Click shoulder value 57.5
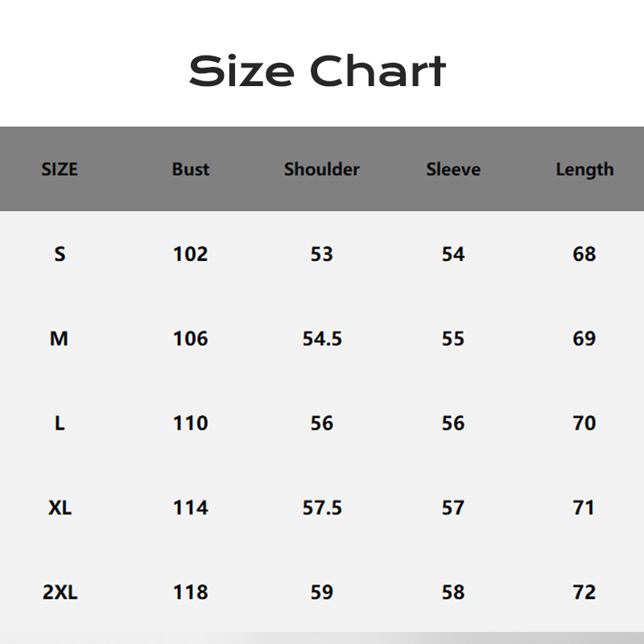Screen dimensions: 644x644 [x=322, y=508]
